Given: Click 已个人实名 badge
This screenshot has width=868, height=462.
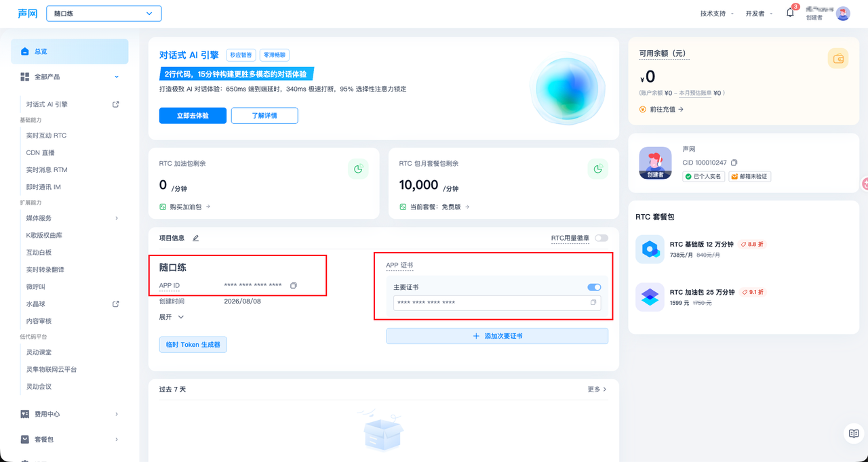Looking at the screenshot, I should click(x=704, y=177).
